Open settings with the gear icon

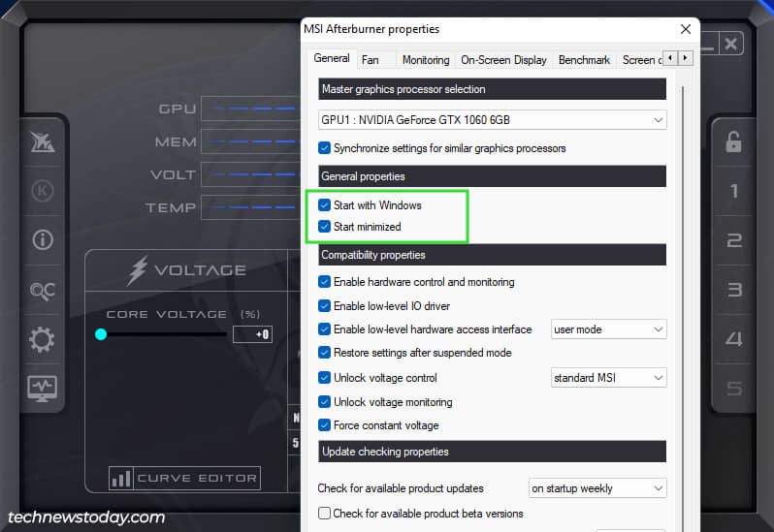pos(42,339)
